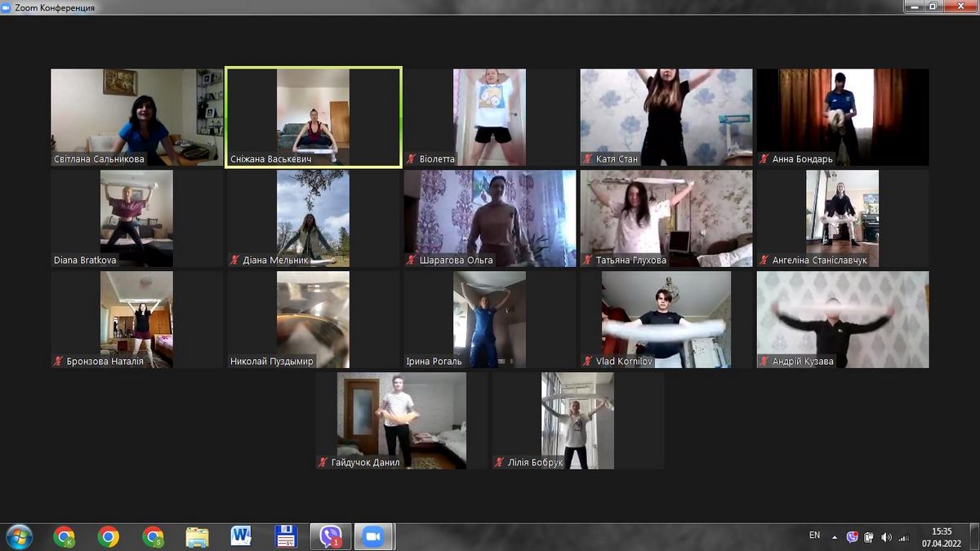
Task: Click the volume speaker icon in tray
Action: point(887,537)
